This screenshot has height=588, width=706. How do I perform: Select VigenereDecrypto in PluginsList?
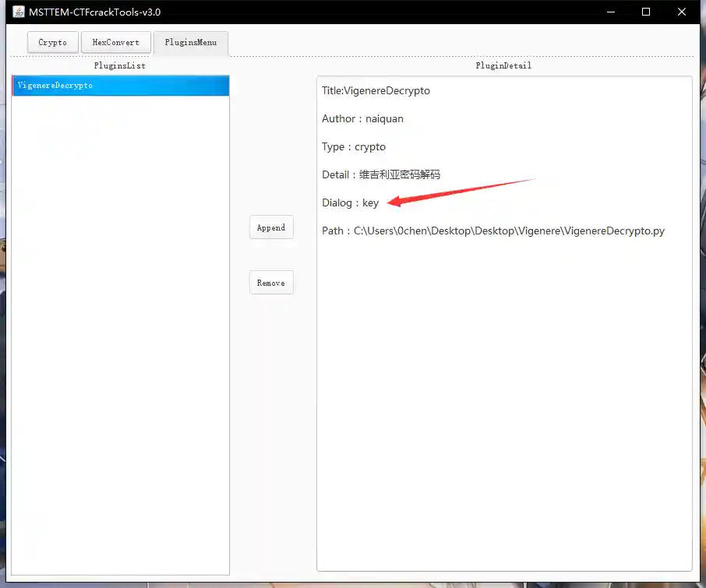121,86
